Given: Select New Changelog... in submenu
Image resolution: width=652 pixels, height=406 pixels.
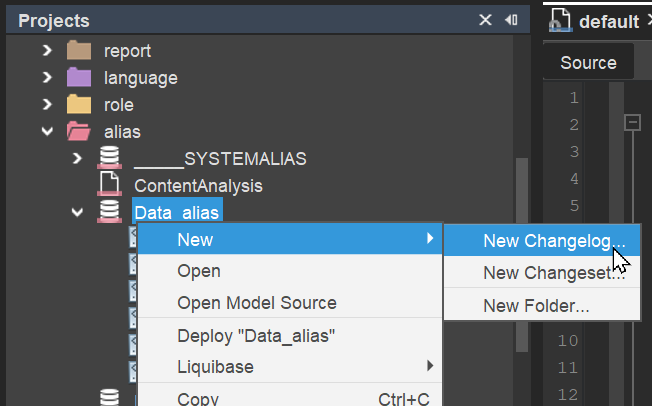Looking at the screenshot, I should tap(542, 240).
